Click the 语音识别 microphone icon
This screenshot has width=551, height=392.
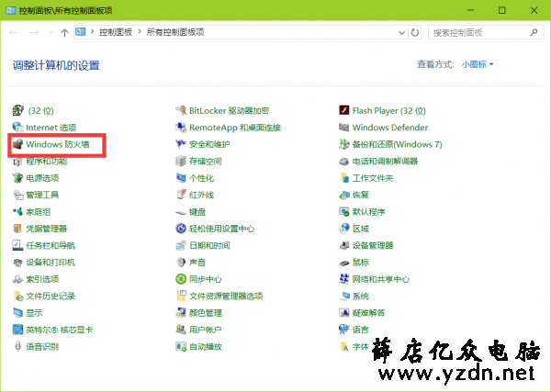[17, 346]
